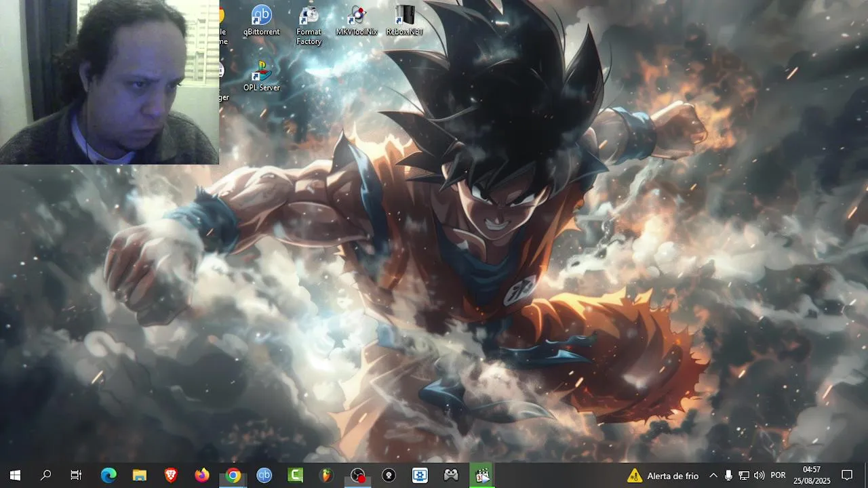This screenshot has width=868, height=488.
Task: Launch Brave browser from the taskbar
Action: click(x=171, y=476)
